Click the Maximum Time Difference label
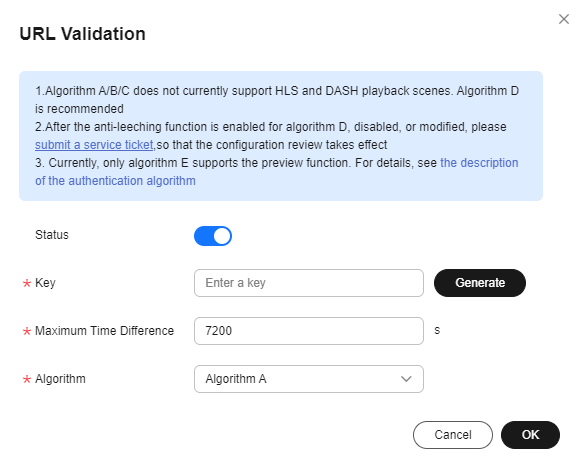 105,331
